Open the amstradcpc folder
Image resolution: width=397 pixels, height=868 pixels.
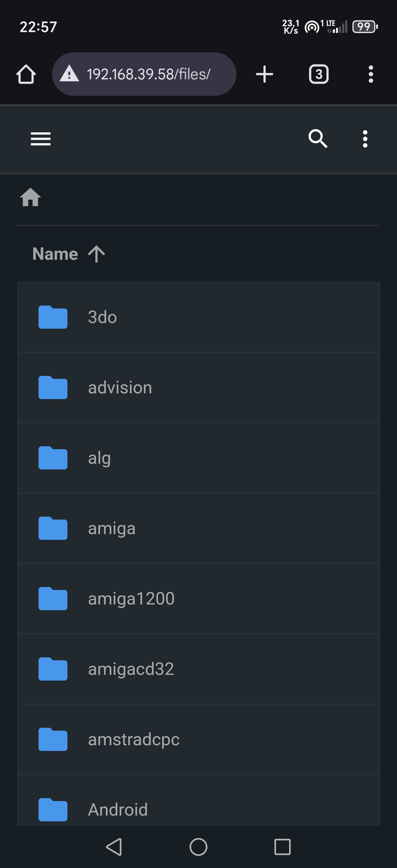click(198, 739)
